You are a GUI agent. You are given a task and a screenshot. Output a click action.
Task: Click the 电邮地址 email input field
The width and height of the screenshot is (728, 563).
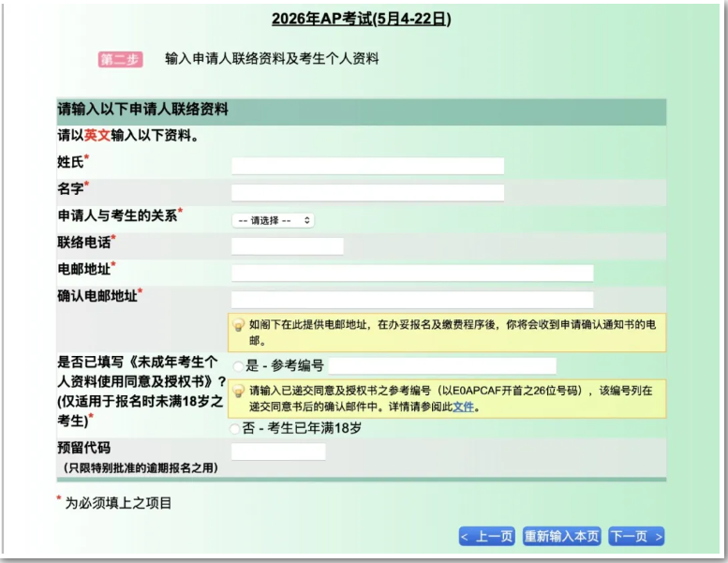[412, 273]
